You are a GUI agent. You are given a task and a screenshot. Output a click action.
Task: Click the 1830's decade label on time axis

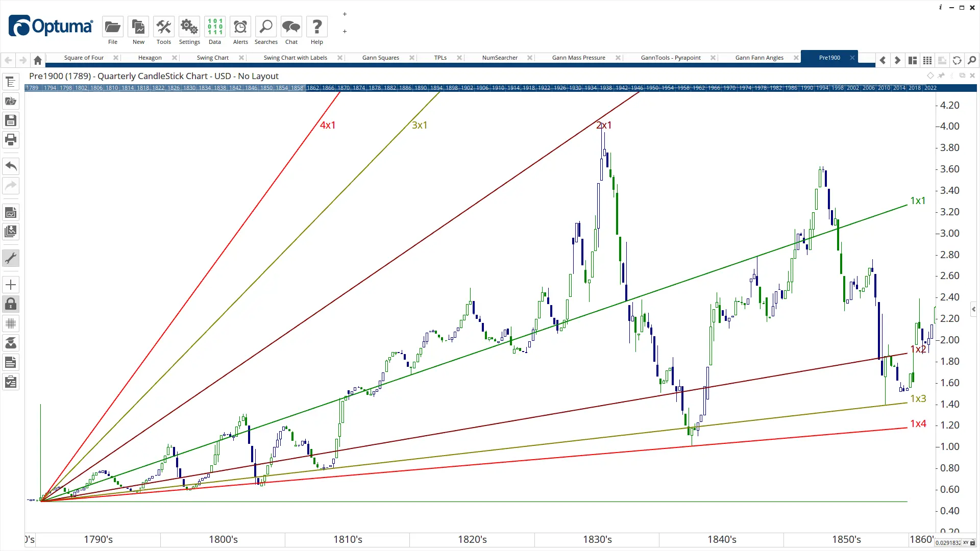(x=597, y=539)
